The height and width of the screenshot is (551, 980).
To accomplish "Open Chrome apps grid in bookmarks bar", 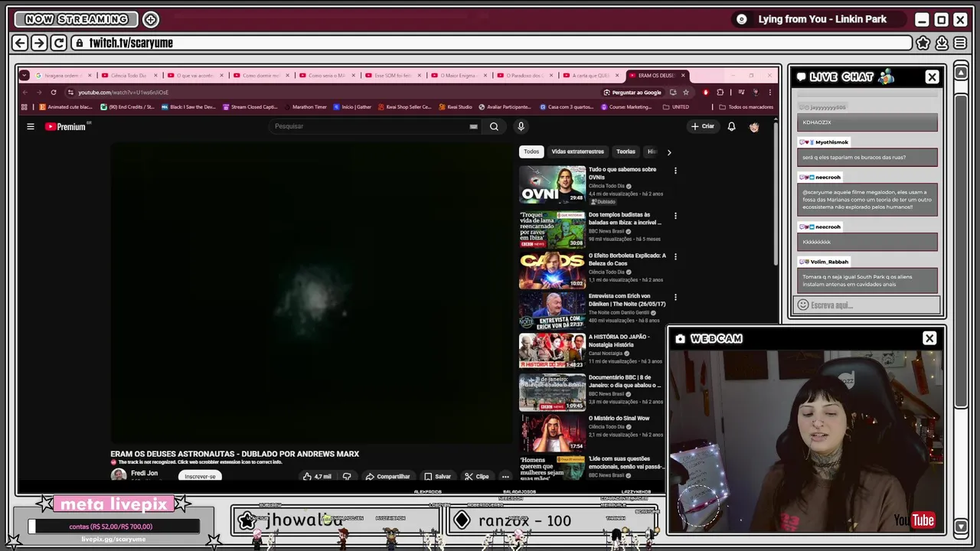I will [x=24, y=107].
